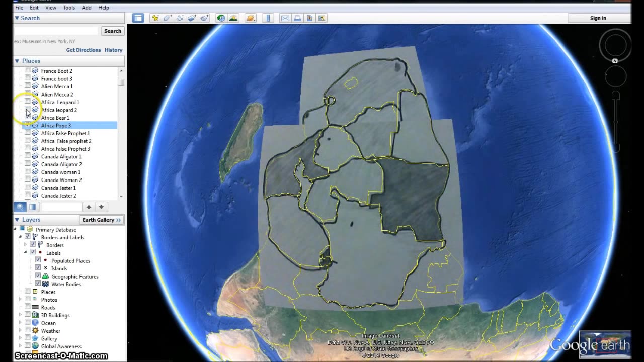Click the Print toolbar icon

coord(297,18)
